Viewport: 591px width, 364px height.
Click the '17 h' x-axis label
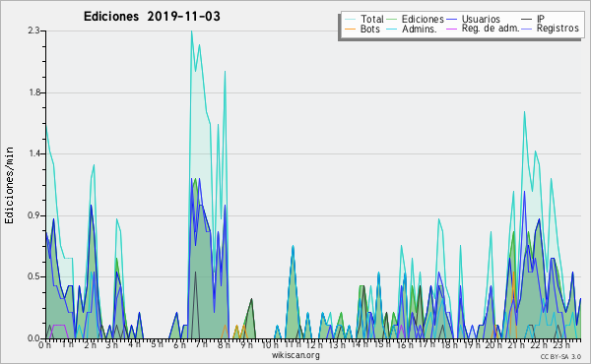(427, 345)
